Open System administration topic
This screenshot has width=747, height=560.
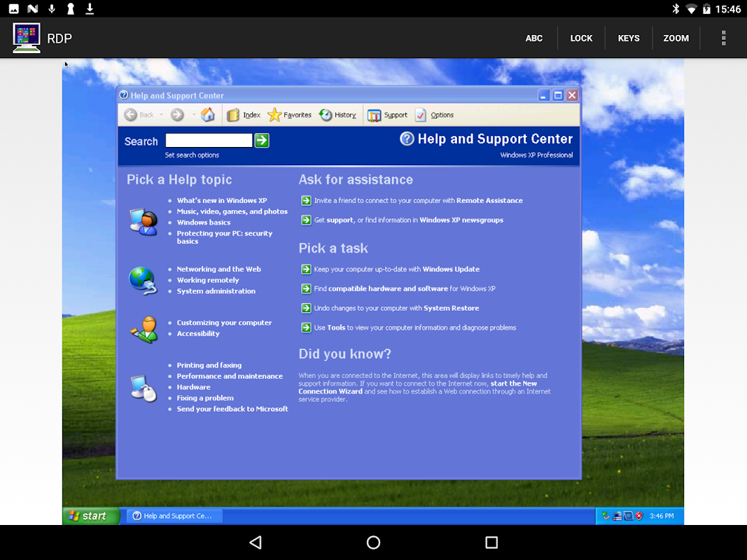click(216, 291)
